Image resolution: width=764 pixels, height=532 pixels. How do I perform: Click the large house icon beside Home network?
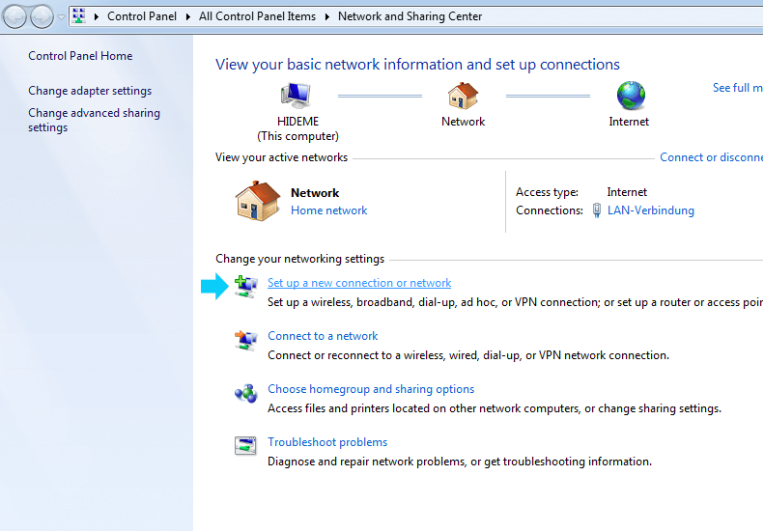coord(258,201)
